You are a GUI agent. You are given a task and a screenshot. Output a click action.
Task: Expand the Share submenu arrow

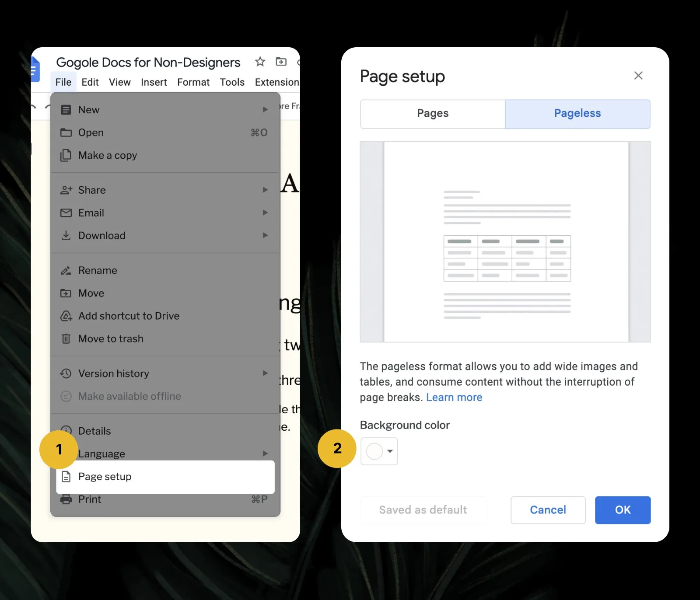265,190
